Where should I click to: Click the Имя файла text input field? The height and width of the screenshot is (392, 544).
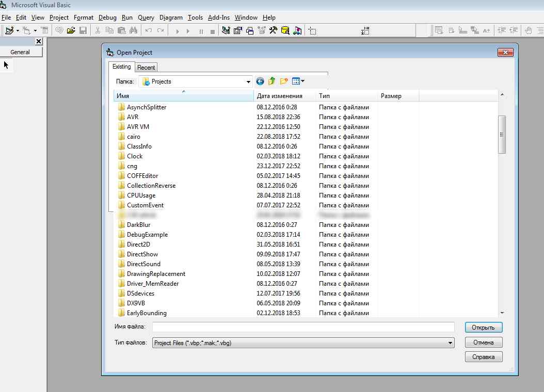303,326
